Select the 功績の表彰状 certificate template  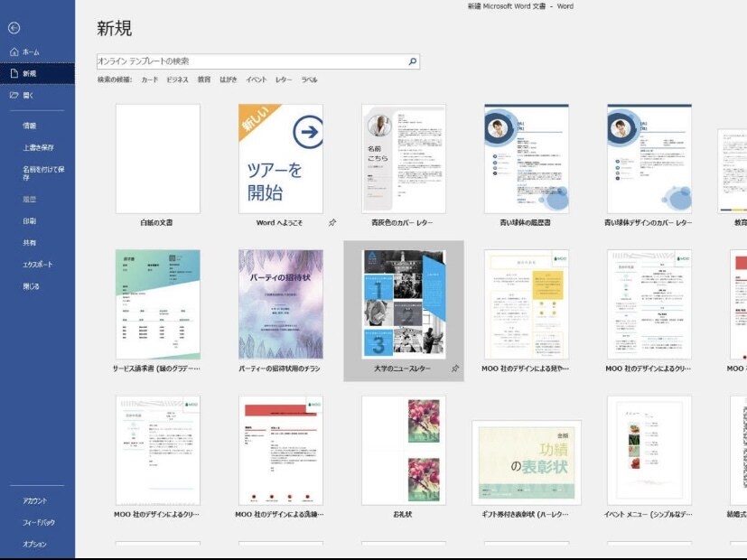pos(527,462)
